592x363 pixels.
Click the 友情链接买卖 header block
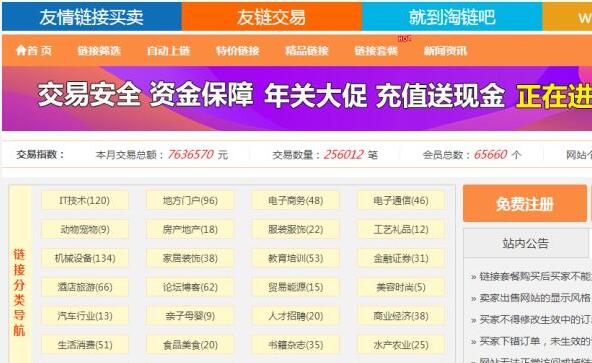click(91, 17)
